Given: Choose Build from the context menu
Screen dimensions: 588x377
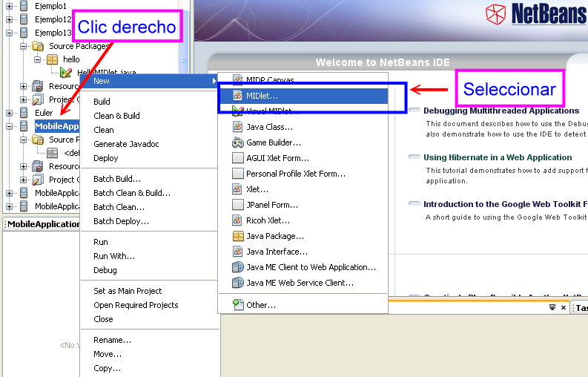Looking at the screenshot, I should (x=149, y=102).
